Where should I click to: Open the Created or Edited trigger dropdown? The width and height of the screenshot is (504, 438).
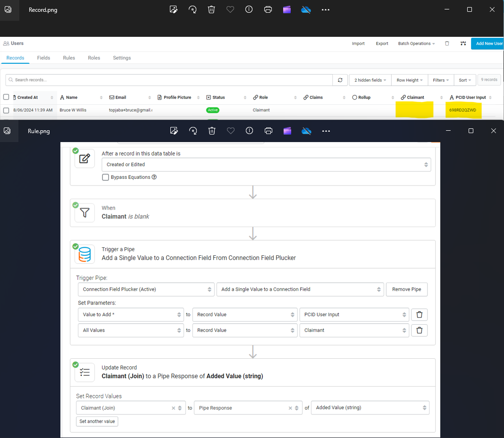click(x=266, y=165)
